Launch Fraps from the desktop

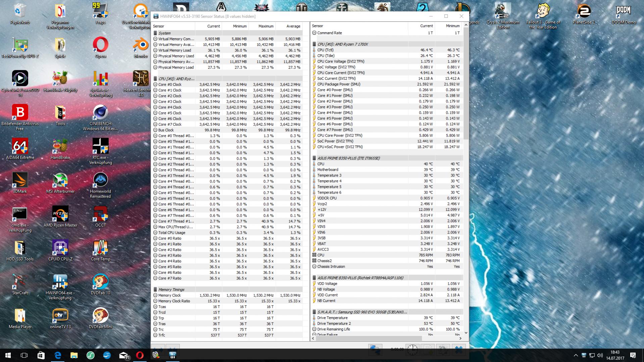[x=100, y=14]
